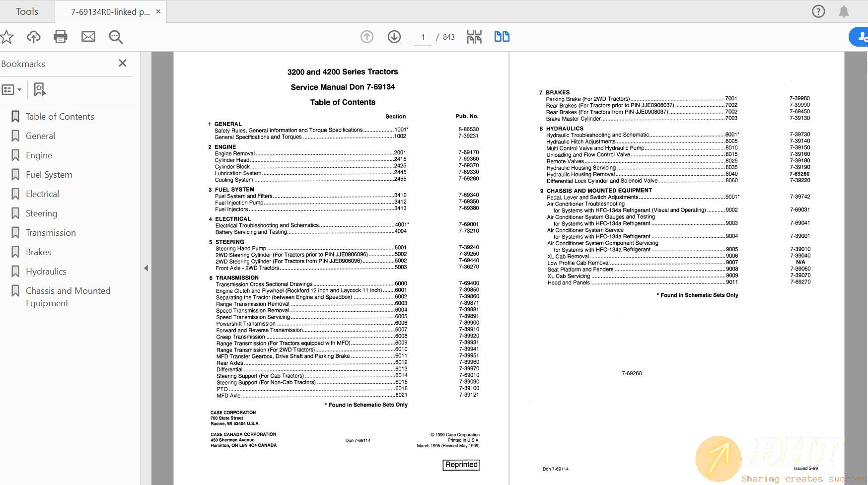Print the document with printer icon
Viewport: 868px width, 485px height.
pos(61,37)
